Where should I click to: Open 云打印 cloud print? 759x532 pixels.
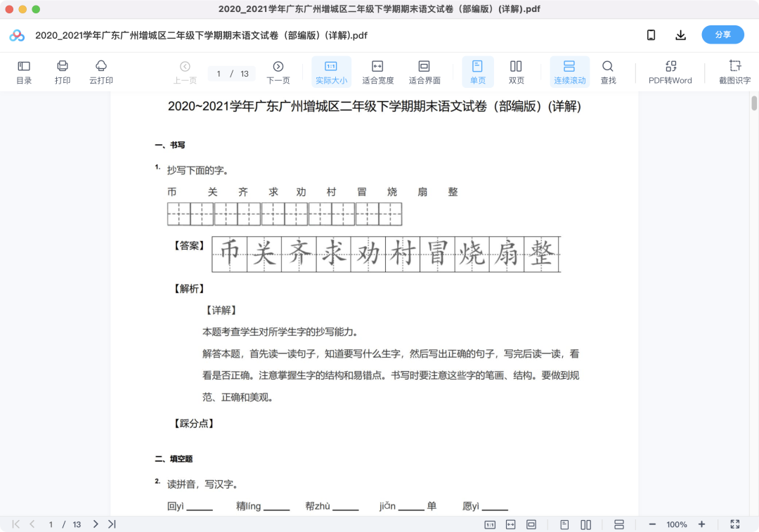tap(100, 72)
